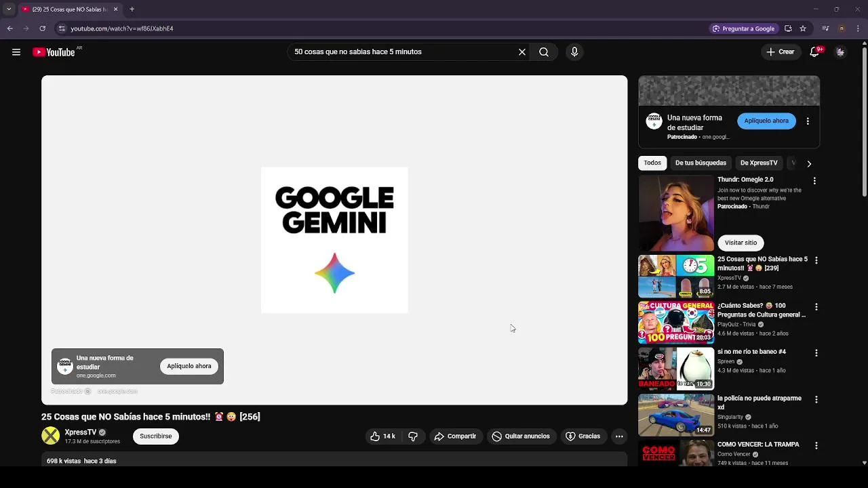Open the si no me río te baneo #4 thumbnail
This screenshot has height=488, width=868.
[x=676, y=369]
